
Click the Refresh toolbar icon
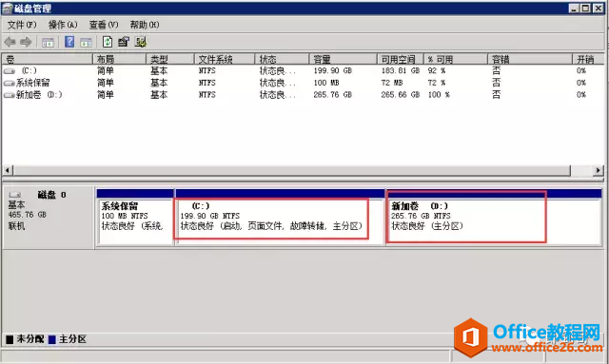(108, 42)
